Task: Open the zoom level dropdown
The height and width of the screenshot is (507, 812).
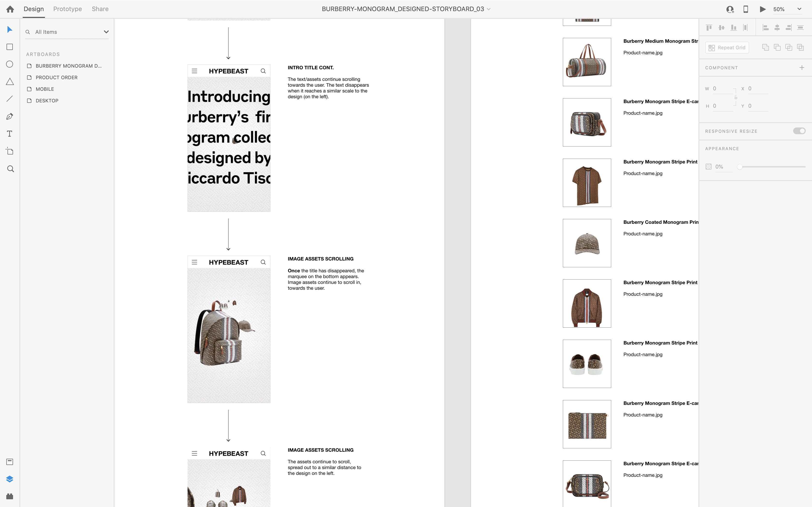Action: (799, 9)
